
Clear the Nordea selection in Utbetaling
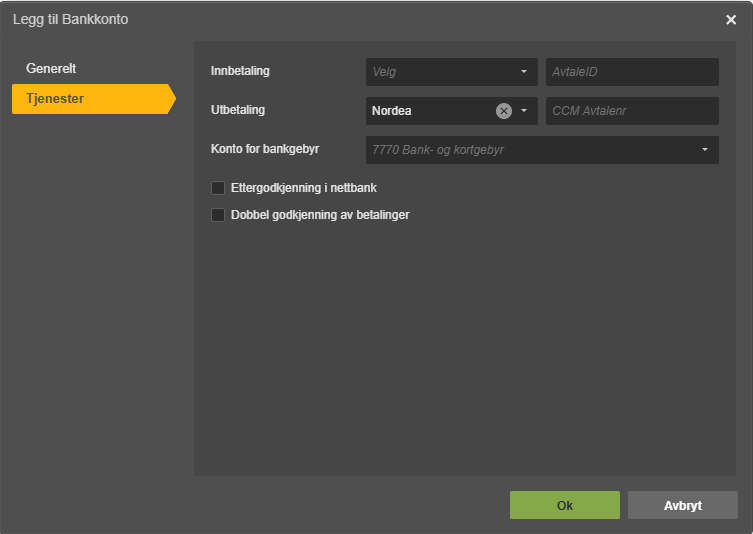click(504, 111)
